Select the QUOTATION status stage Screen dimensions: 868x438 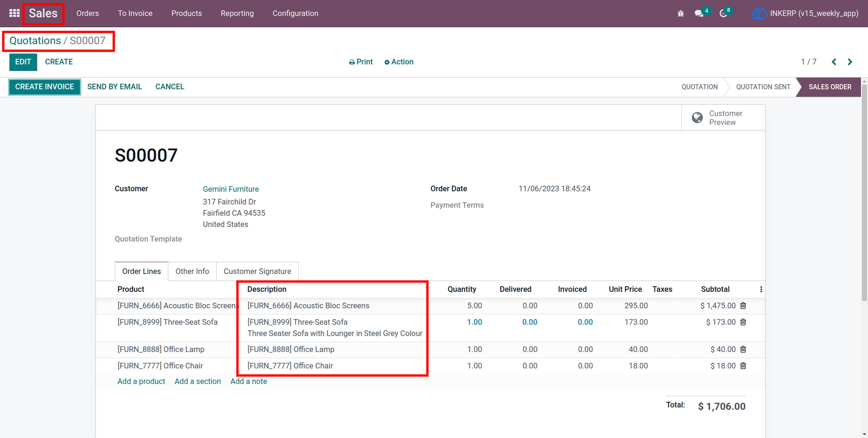tap(700, 87)
